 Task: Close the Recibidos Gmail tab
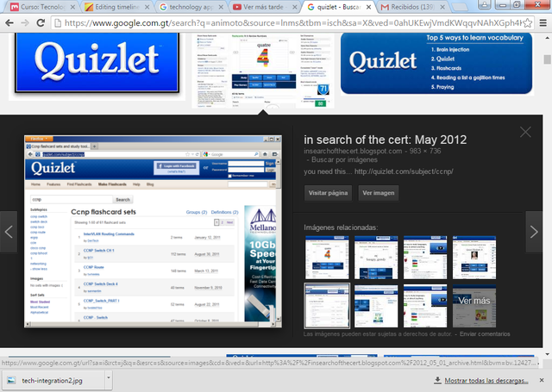coord(442,7)
